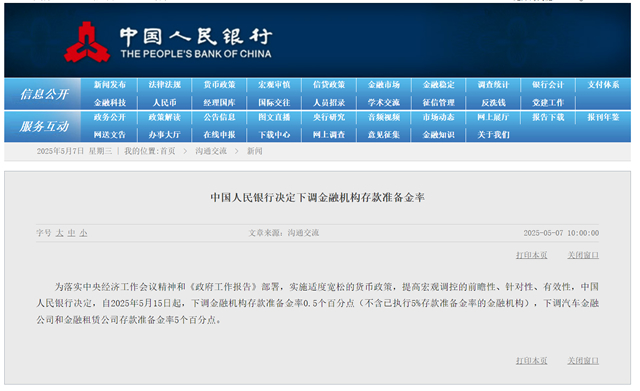Open the 央行研究 section
Image resolution: width=640 pixels, height=391 pixels.
click(x=329, y=118)
